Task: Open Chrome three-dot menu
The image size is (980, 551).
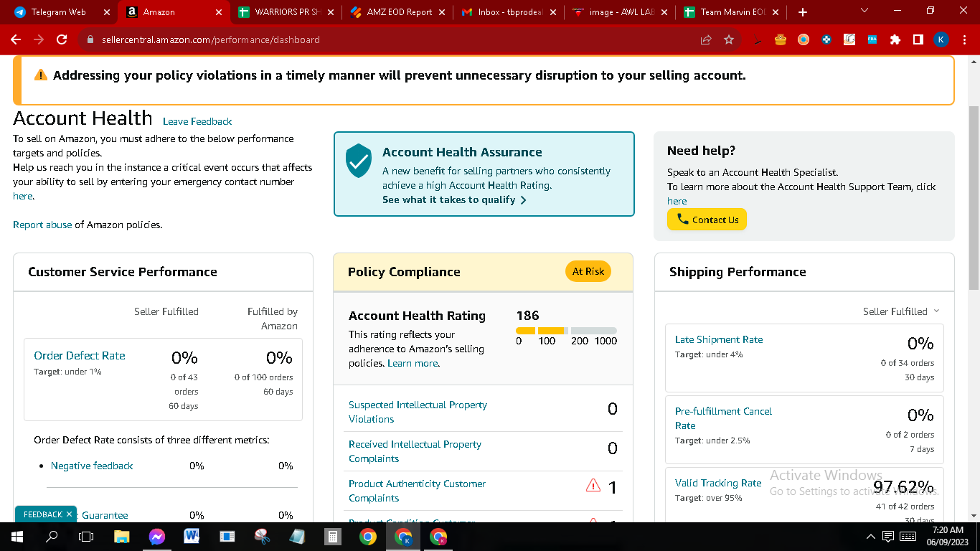Action: [965, 40]
